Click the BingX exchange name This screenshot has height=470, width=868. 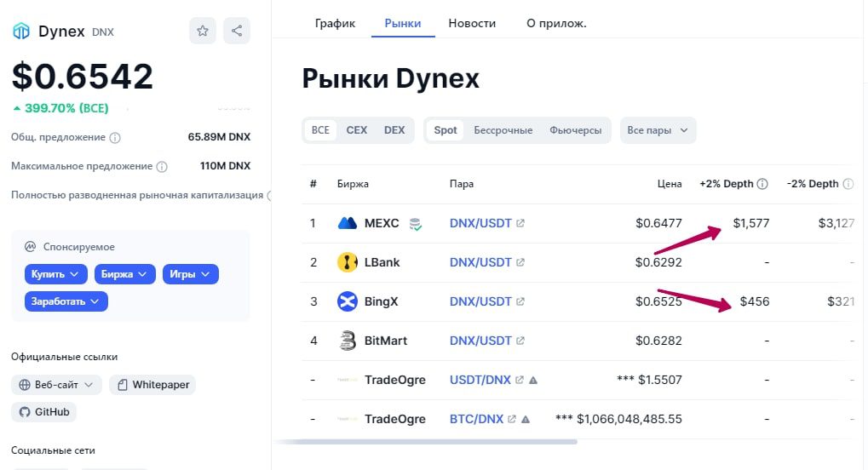pyautogui.click(x=381, y=301)
